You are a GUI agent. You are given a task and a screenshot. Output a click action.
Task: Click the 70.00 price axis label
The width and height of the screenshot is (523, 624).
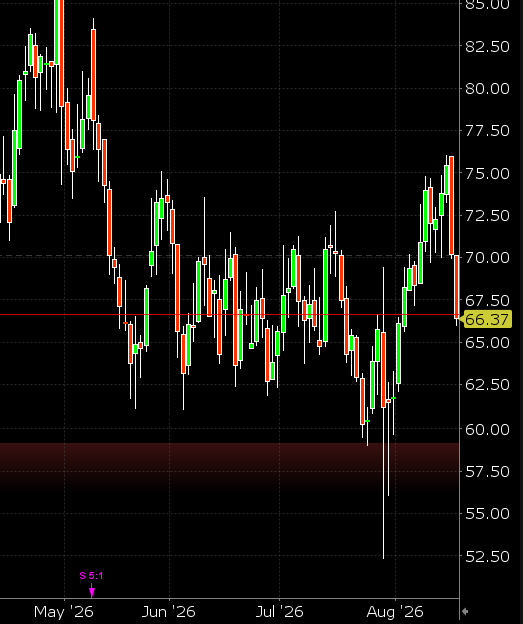[x=487, y=257]
